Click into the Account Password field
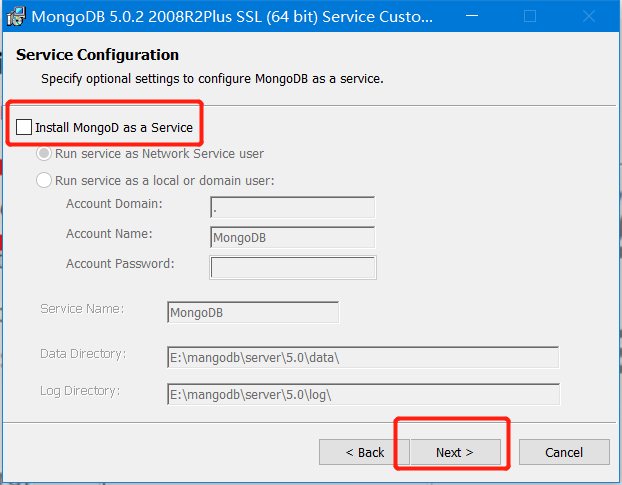This screenshot has height=485, width=622. coord(292,267)
